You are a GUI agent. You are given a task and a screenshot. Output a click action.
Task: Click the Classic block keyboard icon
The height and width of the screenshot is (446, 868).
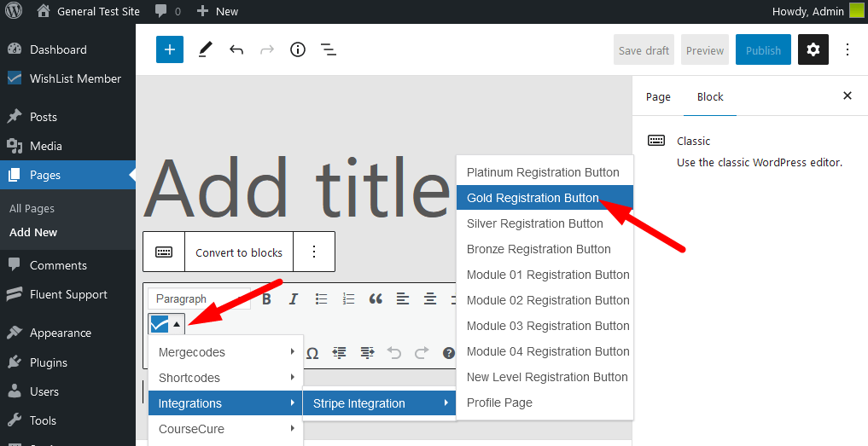(164, 252)
